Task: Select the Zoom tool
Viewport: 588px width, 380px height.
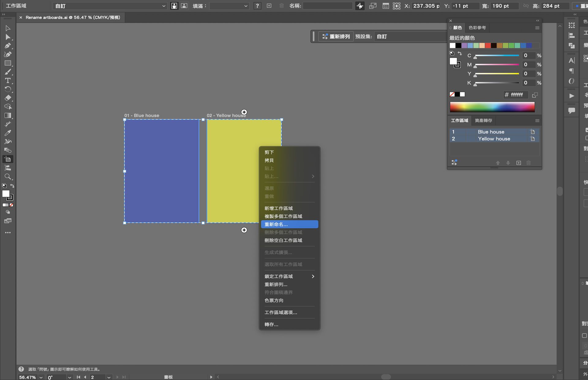Action: point(8,177)
